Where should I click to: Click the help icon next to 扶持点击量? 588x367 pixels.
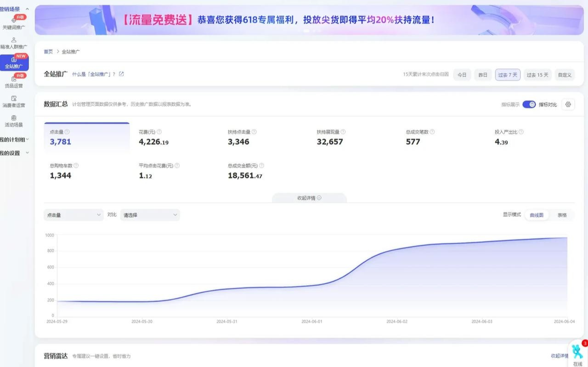pyautogui.click(x=254, y=132)
